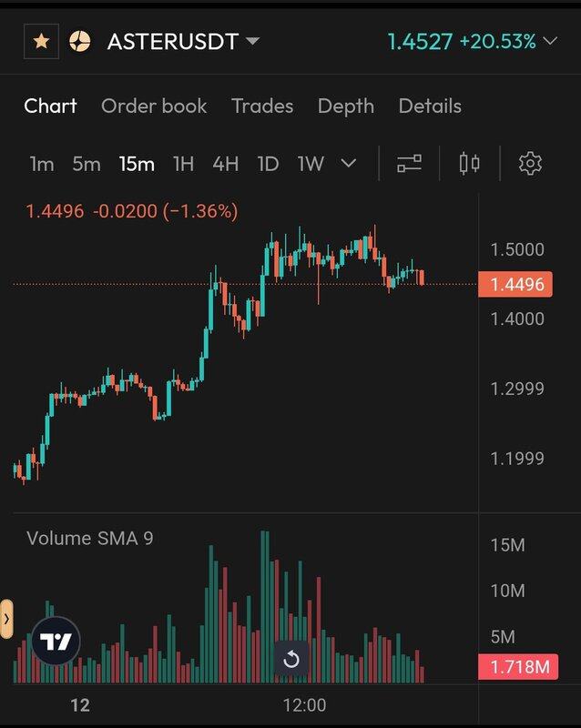Click the current price label 1.4496 on axis
Viewport: 581px width, 728px height.
tap(516, 285)
